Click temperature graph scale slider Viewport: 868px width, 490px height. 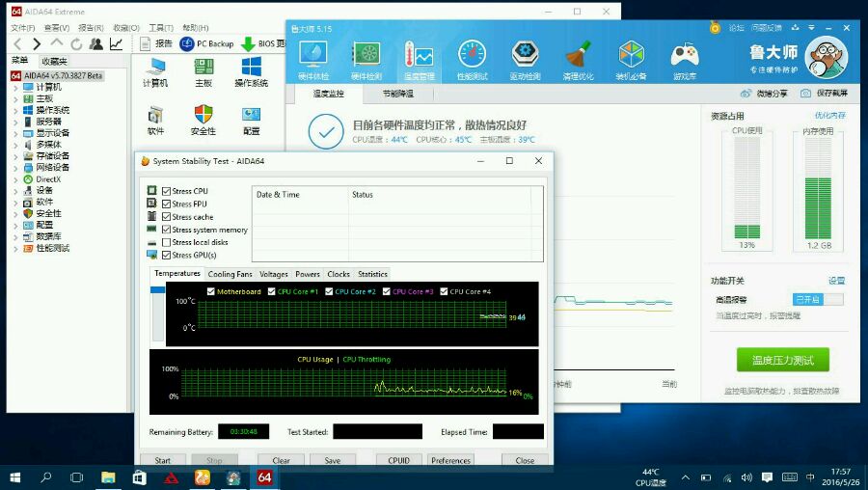pos(158,289)
